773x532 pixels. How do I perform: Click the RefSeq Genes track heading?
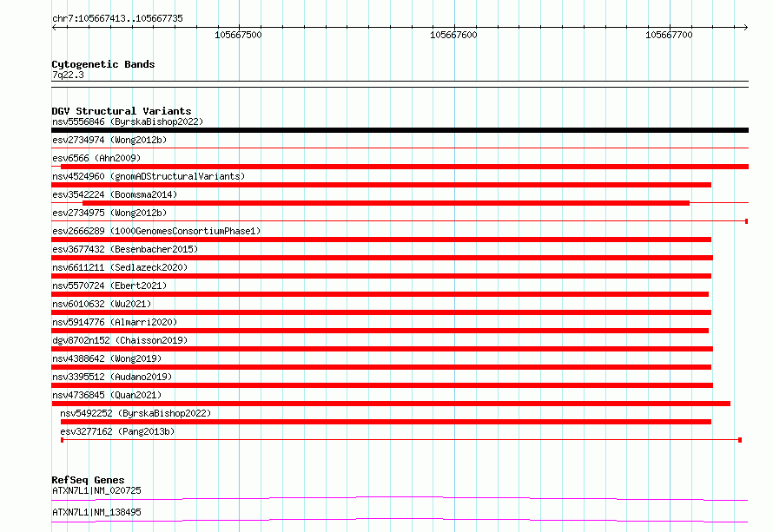point(88,480)
